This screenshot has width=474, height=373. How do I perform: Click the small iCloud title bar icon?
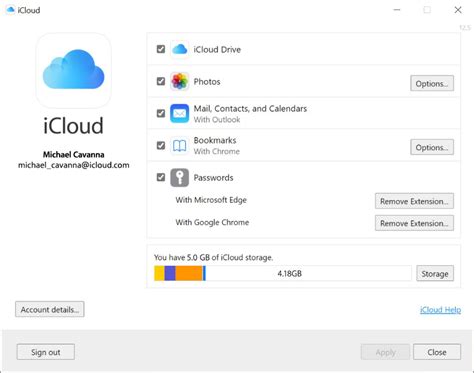[10, 10]
